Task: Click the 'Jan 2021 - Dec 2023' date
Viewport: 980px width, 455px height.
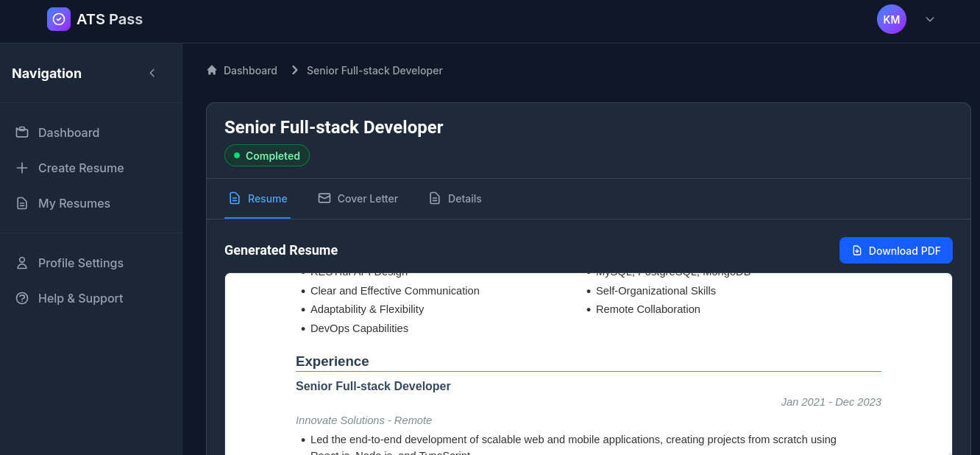Action: coord(831,402)
